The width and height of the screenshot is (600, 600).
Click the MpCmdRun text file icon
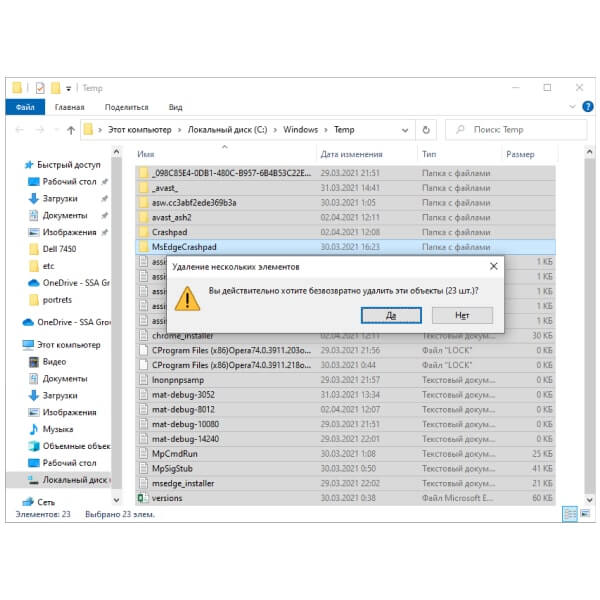[143, 454]
